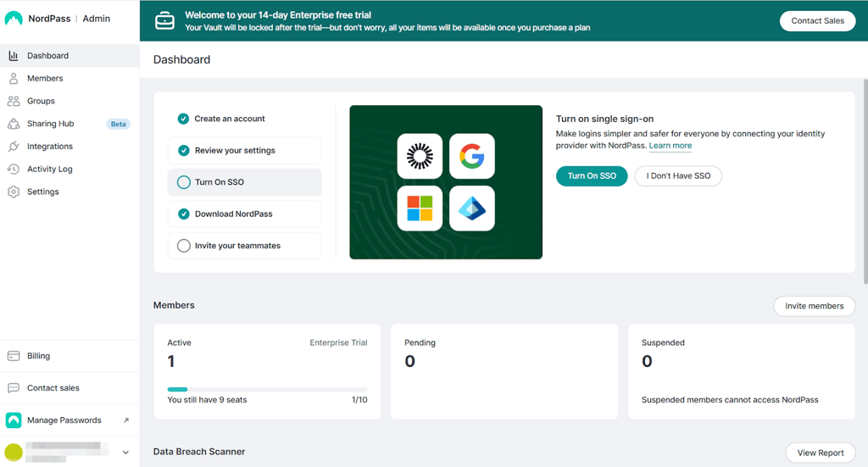Image resolution: width=868 pixels, height=467 pixels.
Task: Open the Dashboard menu item
Action: (70, 55)
